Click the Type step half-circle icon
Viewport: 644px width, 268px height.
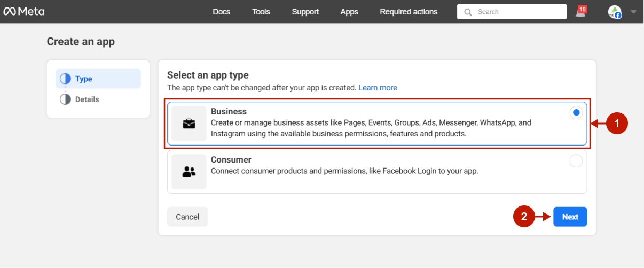pyautogui.click(x=65, y=79)
